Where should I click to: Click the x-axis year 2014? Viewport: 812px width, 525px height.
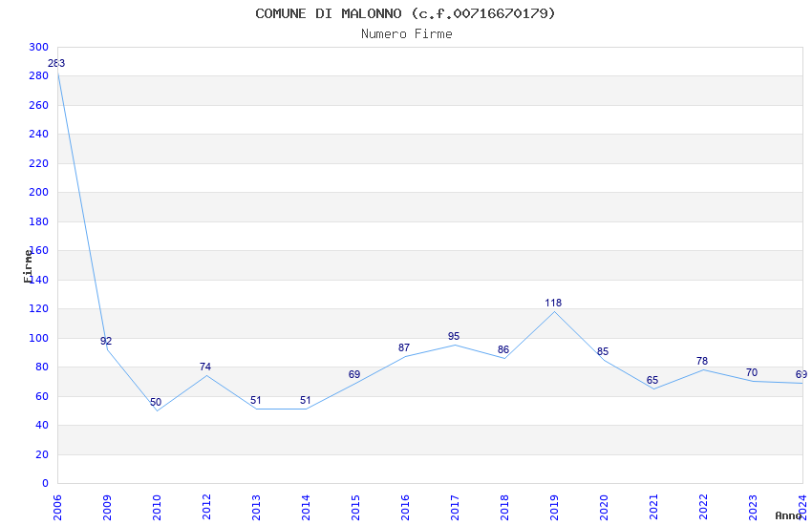point(306,508)
